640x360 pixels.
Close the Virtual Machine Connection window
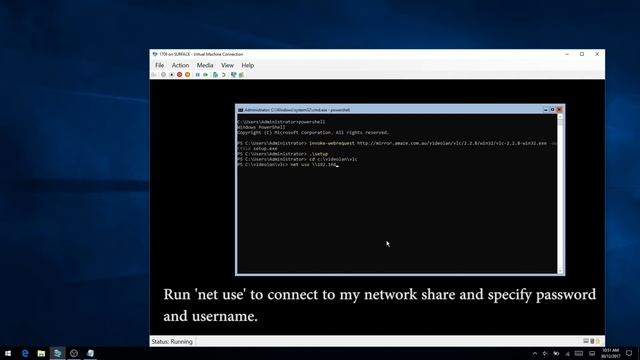[x=597, y=54]
